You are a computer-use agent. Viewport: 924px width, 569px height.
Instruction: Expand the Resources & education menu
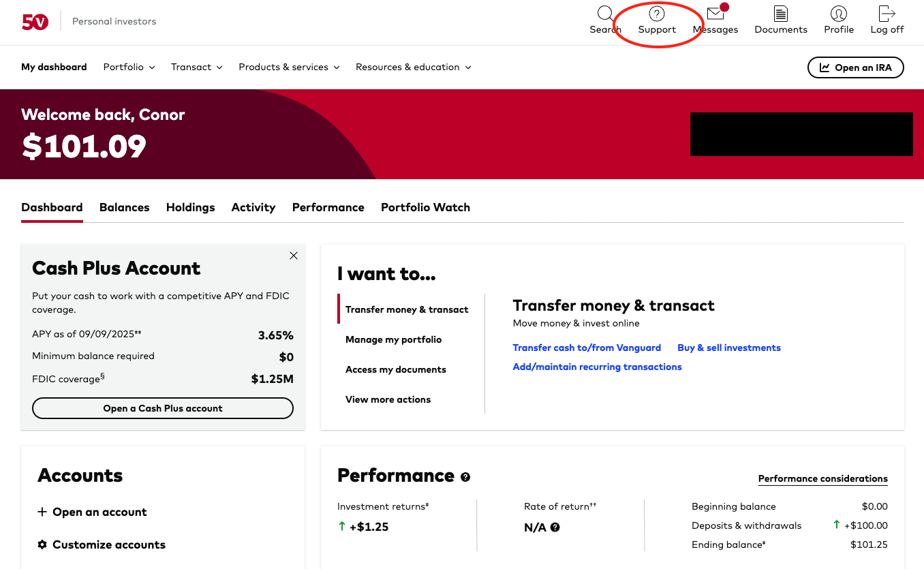click(x=414, y=67)
